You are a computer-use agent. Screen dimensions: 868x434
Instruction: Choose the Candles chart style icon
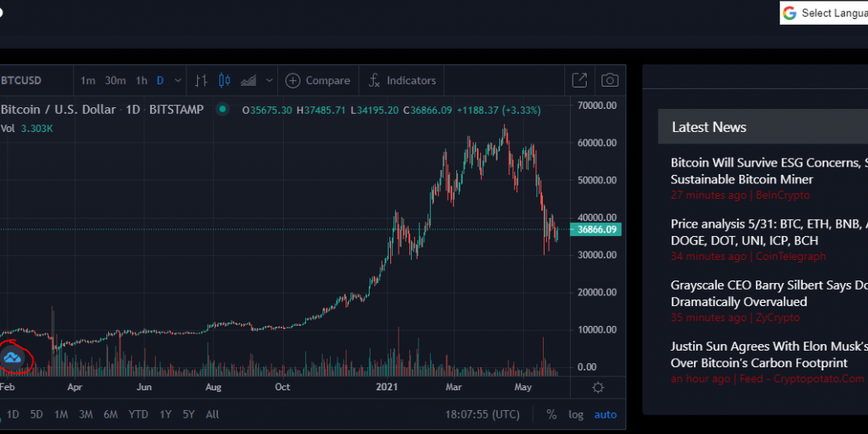(x=224, y=81)
